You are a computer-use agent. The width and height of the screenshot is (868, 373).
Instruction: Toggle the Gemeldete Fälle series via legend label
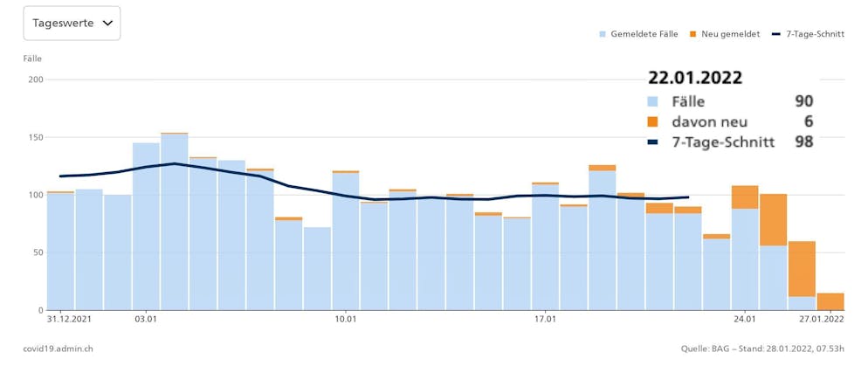644,34
